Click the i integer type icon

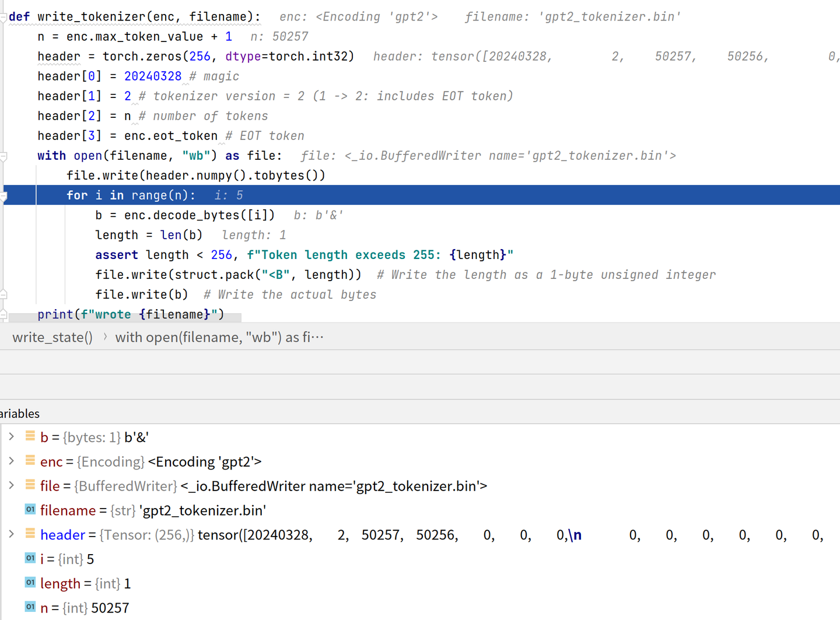[x=30, y=559]
